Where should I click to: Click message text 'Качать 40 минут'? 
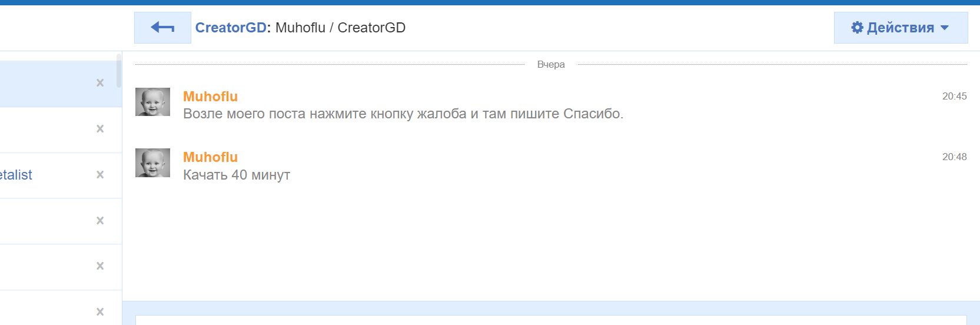[x=237, y=175]
